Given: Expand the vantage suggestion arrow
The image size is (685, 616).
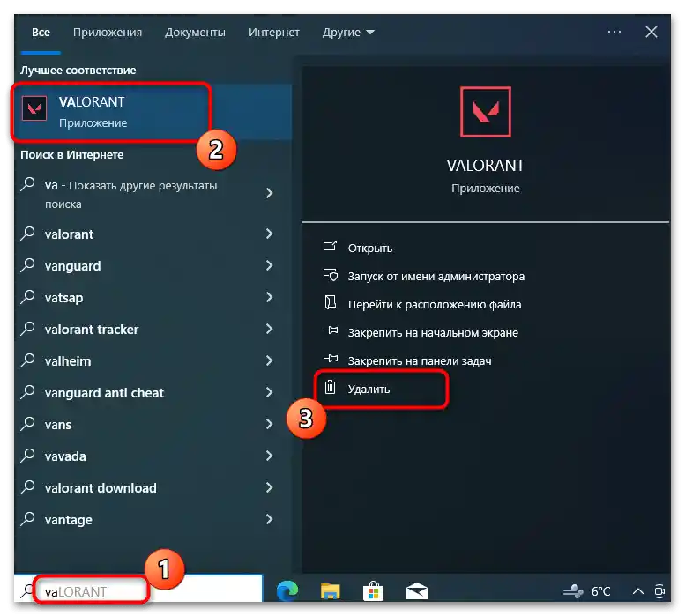Looking at the screenshot, I should [x=270, y=519].
